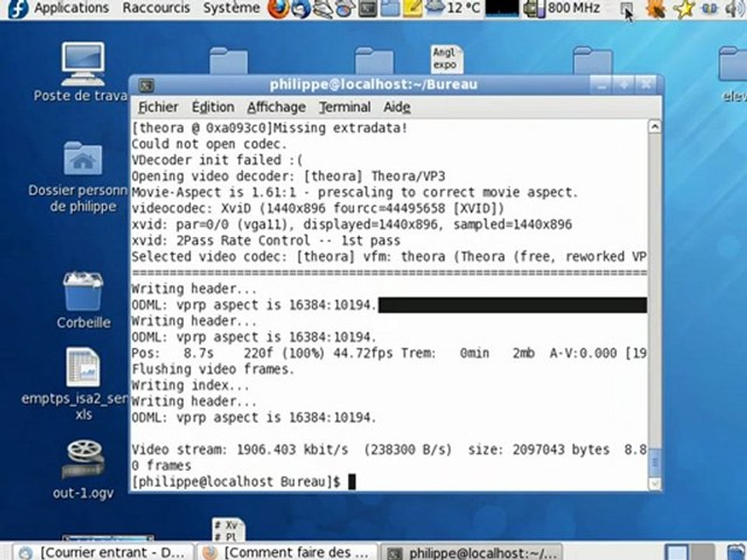Viewport: 747px width, 560px height.
Task: Switch to Courrier entrant taskbar window
Action: (x=103, y=552)
